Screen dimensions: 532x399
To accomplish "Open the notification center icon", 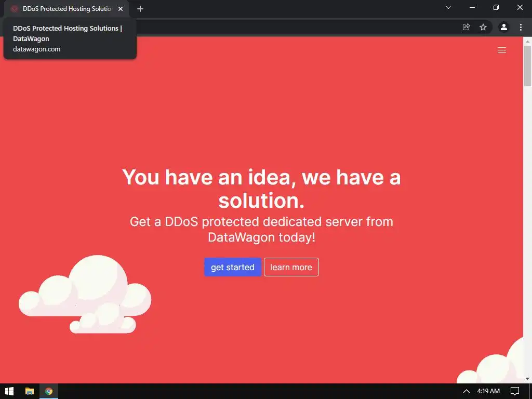I will (515, 391).
